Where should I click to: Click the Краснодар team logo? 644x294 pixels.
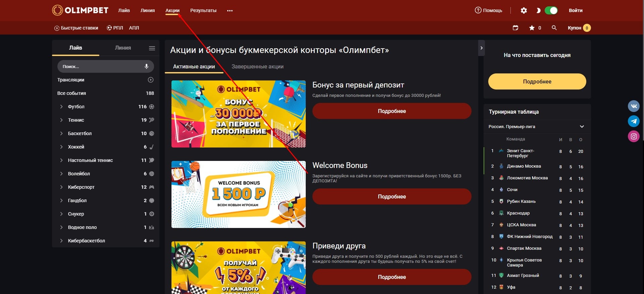501,213
